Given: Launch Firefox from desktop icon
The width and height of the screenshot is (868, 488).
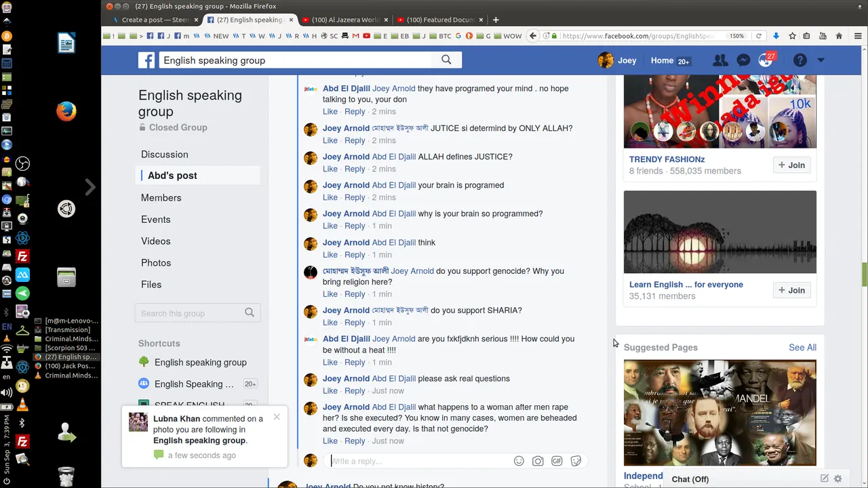Looking at the screenshot, I should (66, 110).
